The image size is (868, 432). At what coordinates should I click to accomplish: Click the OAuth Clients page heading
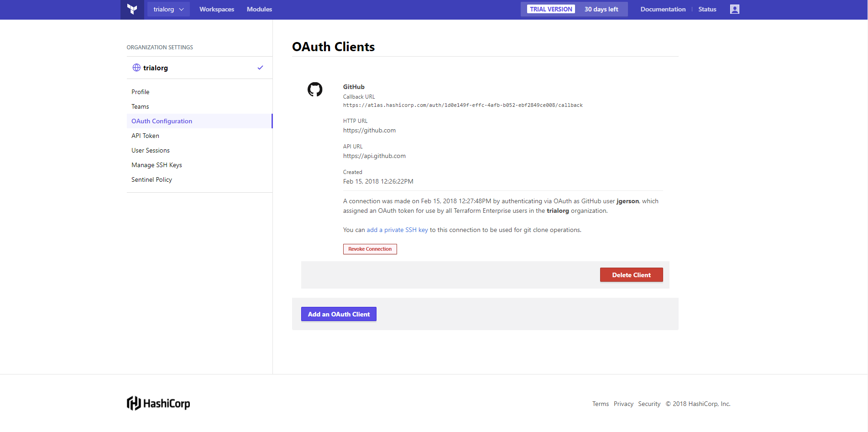tap(333, 47)
